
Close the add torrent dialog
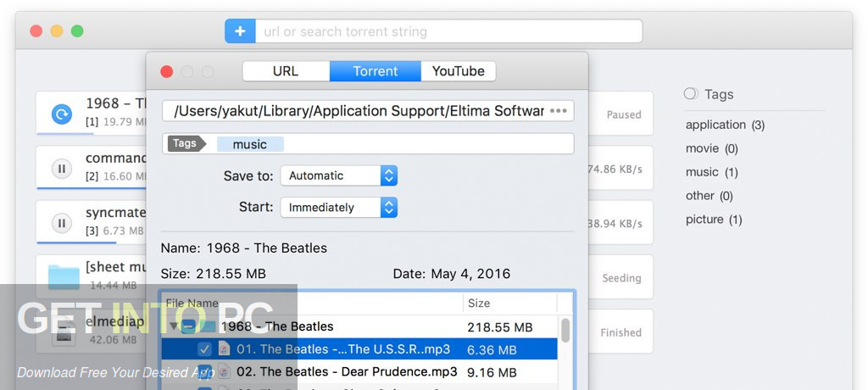[167, 71]
